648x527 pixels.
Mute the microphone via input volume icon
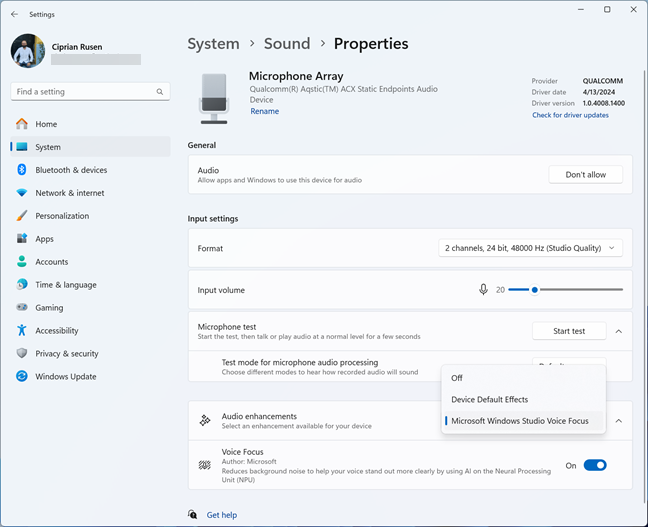[x=483, y=289]
